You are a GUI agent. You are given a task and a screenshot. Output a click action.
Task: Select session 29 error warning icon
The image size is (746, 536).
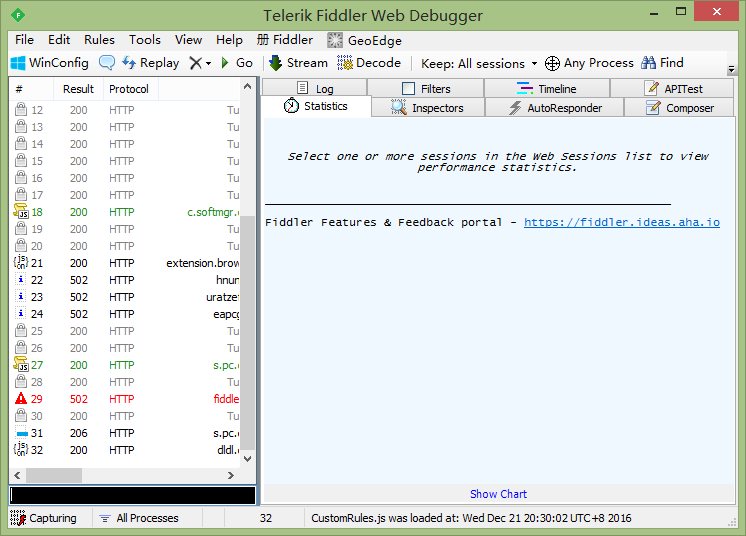tap(21, 399)
